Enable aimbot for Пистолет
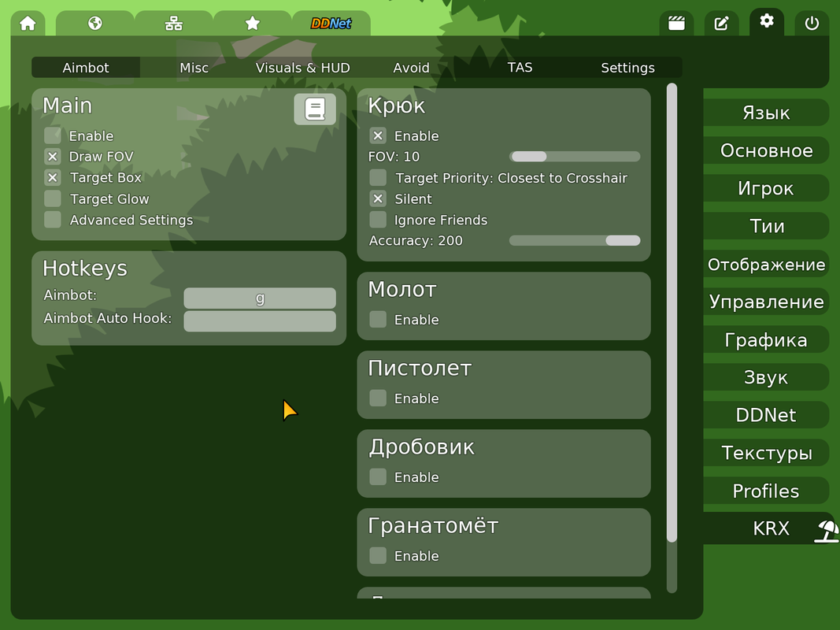This screenshot has height=630, width=840. pos(378,398)
